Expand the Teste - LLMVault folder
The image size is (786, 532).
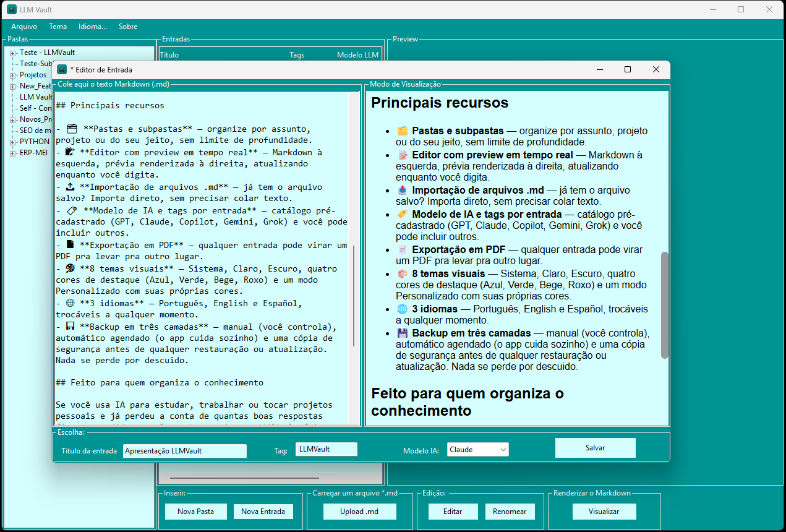pyautogui.click(x=12, y=53)
